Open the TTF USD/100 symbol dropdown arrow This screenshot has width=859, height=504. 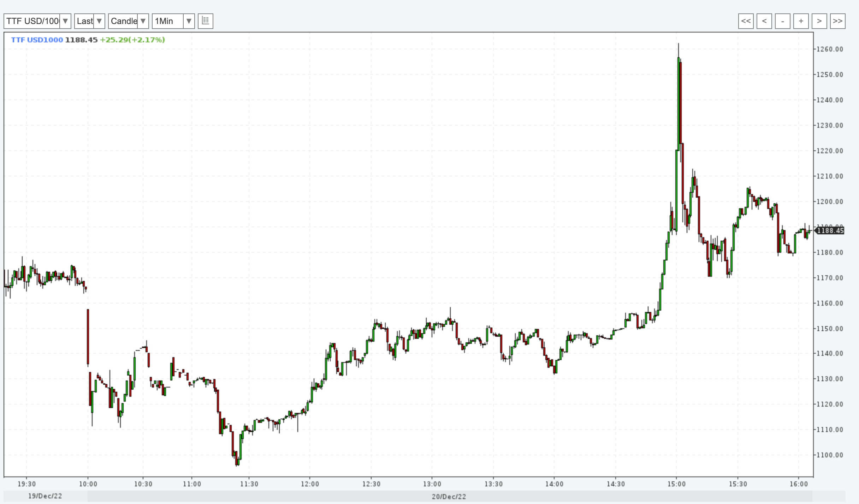(65, 21)
